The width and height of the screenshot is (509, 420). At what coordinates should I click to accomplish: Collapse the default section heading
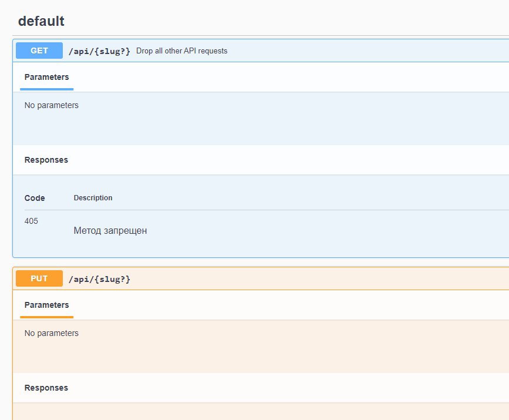click(41, 21)
